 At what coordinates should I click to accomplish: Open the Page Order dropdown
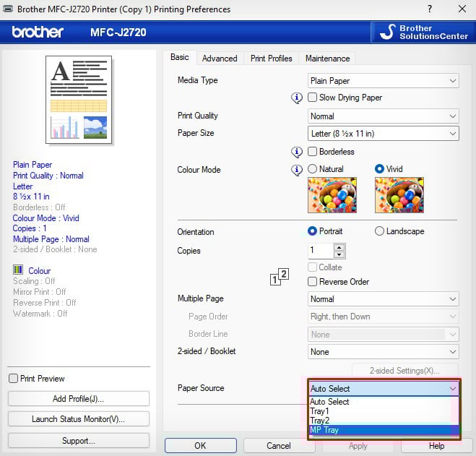tap(383, 317)
